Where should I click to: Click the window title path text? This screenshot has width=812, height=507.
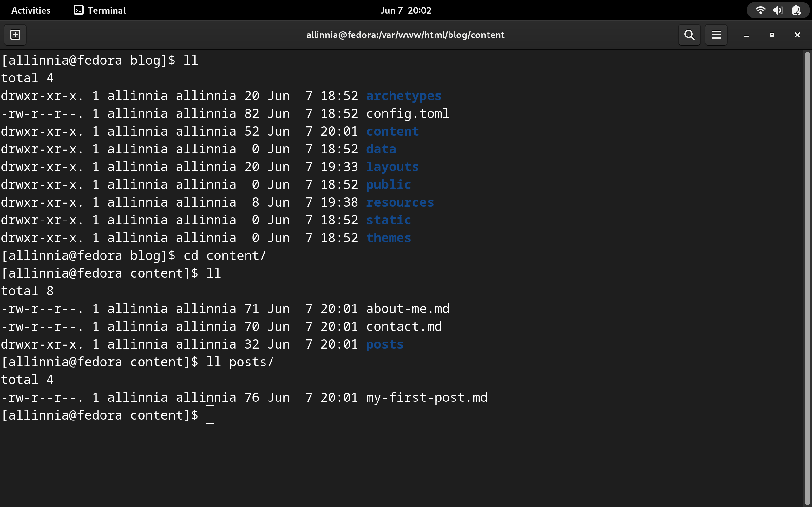pyautogui.click(x=405, y=35)
